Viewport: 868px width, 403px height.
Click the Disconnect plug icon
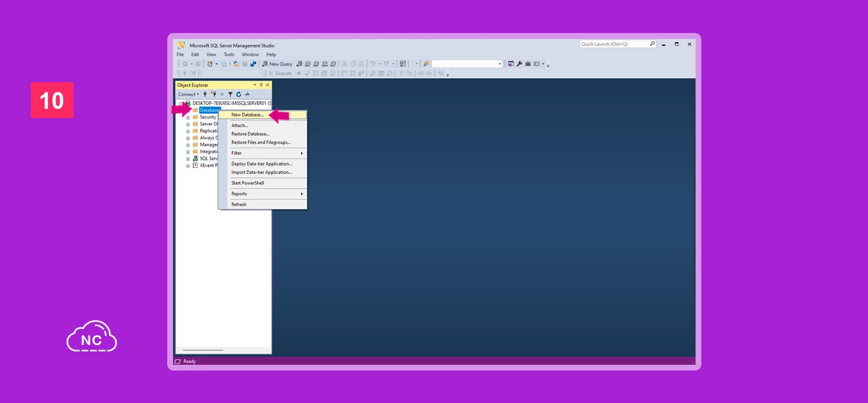click(x=214, y=94)
